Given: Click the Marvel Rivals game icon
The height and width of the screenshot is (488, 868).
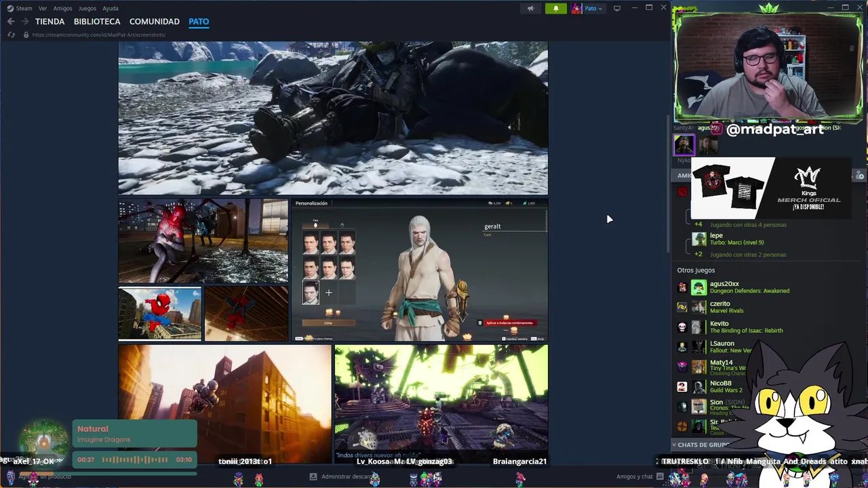Looking at the screenshot, I should 682,307.
